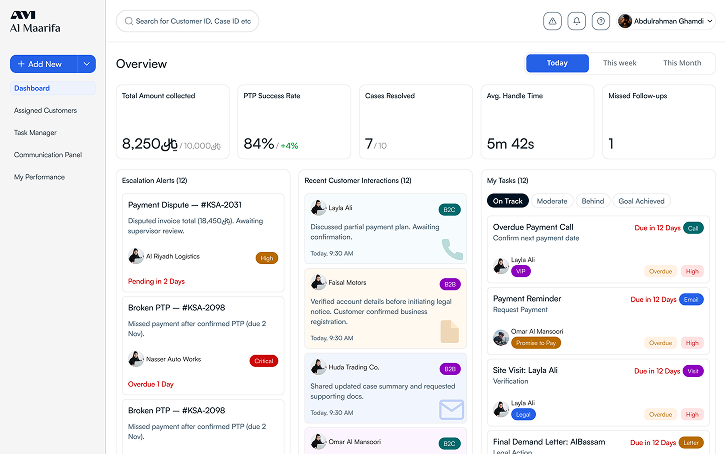Image resolution: width=726 pixels, height=454 pixels.
Task: Open Abdulrahman Ghamdi profile menu
Action: pyautogui.click(x=666, y=21)
